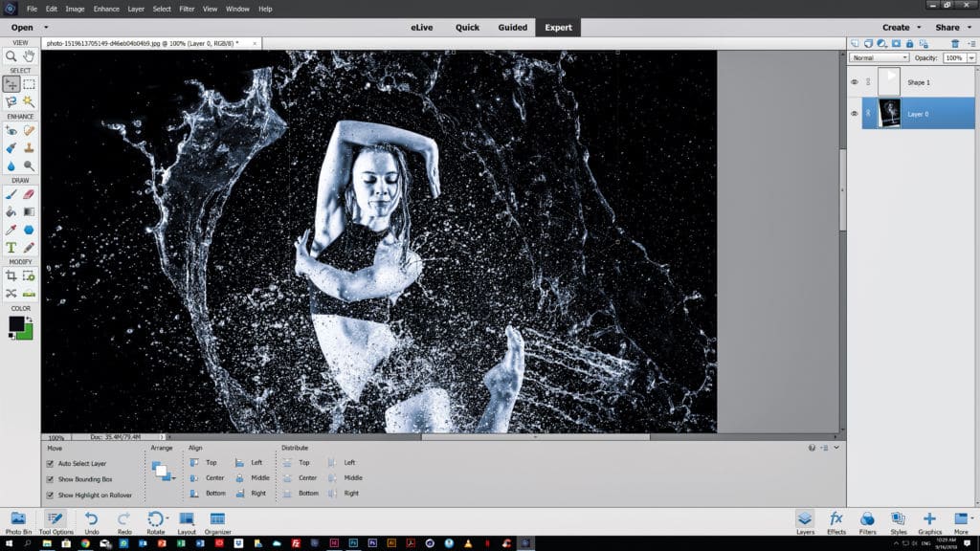Pick the Hand tool

click(x=29, y=56)
